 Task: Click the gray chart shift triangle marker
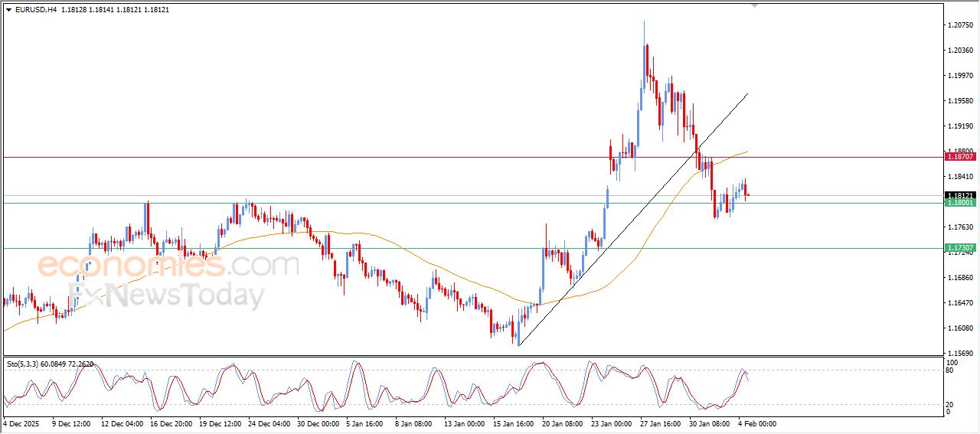[755, 5]
